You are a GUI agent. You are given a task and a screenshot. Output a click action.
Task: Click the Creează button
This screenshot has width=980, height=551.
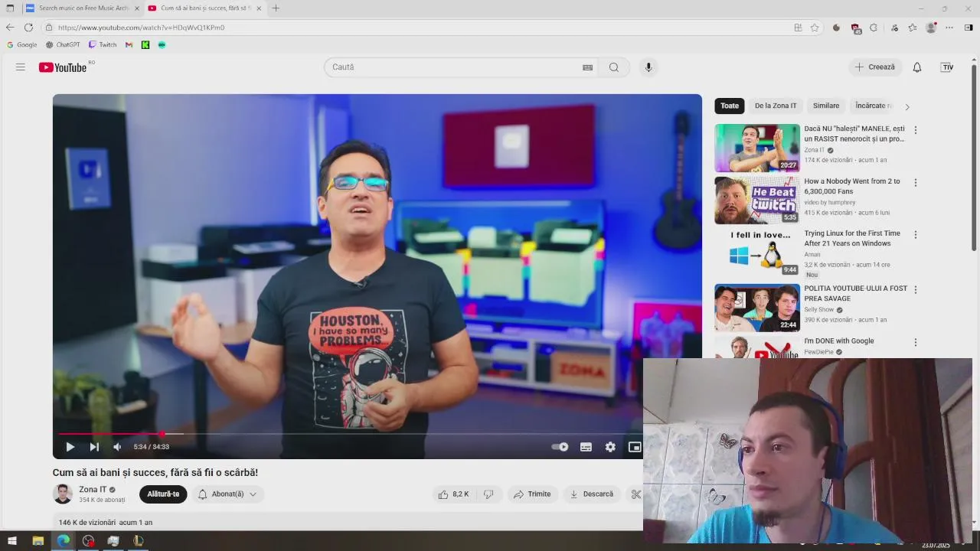pyautogui.click(x=875, y=67)
